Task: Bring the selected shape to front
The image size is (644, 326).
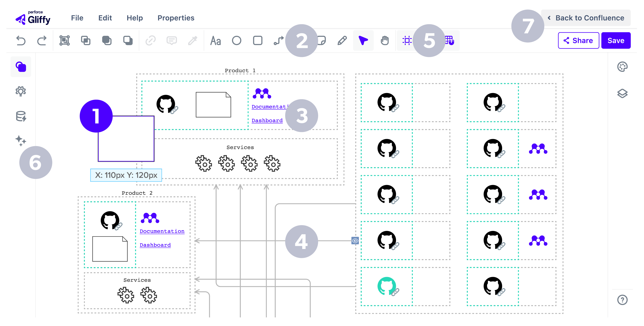Action: pos(107,41)
